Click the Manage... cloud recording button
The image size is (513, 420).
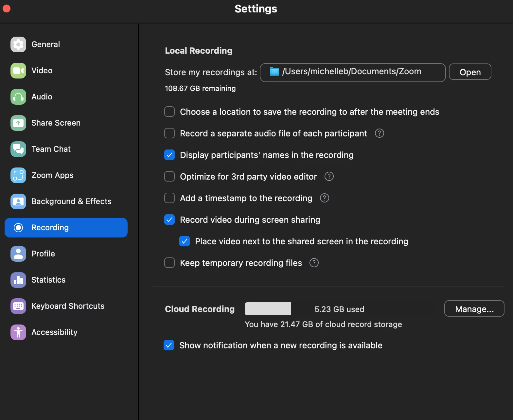click(474, 309)
